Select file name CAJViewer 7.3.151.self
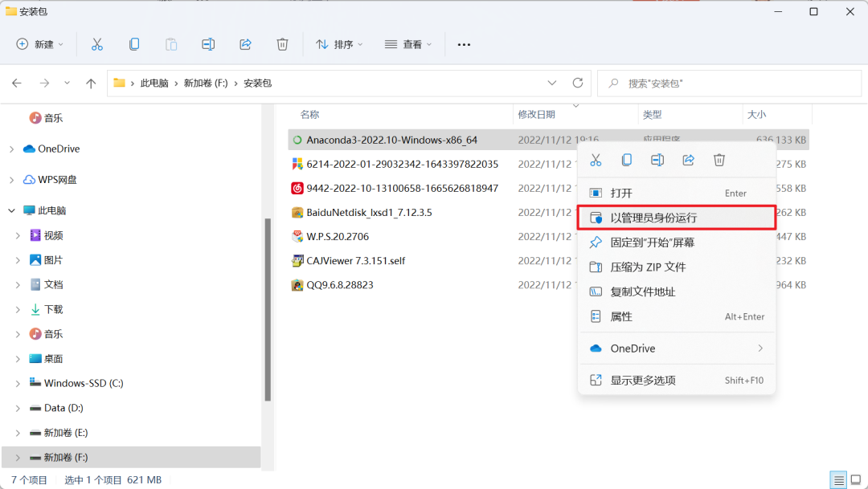This screenshot has height=489, width=868. (x=356, y=260)
